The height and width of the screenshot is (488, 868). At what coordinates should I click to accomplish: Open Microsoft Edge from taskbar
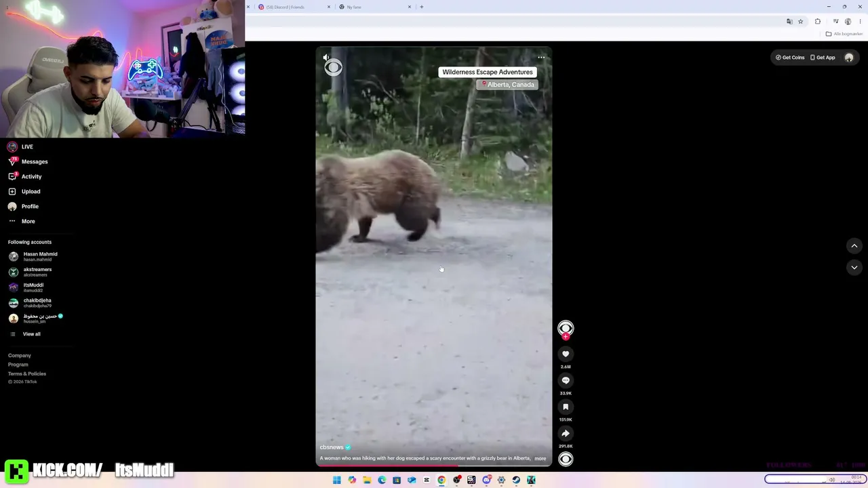click(x=382, y=480)
